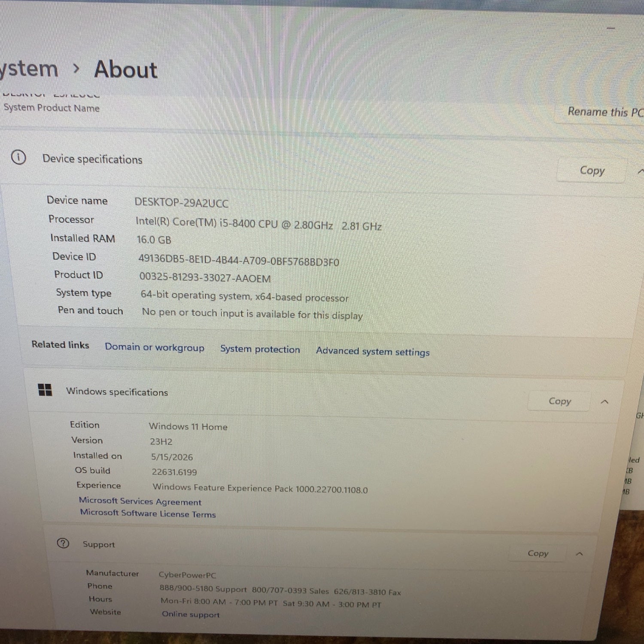Select the installed on date 5/15/2026

tap(172, 457)
